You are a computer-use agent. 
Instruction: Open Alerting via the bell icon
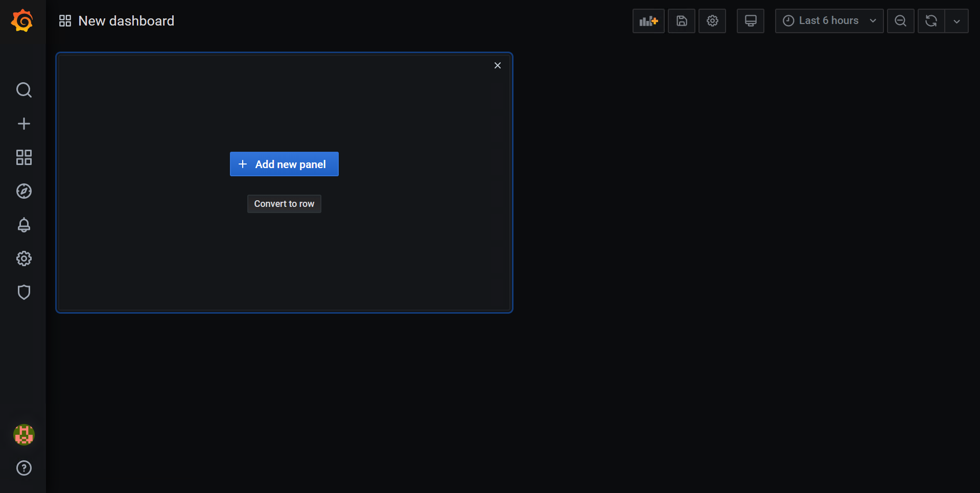(x=24, y=225)
